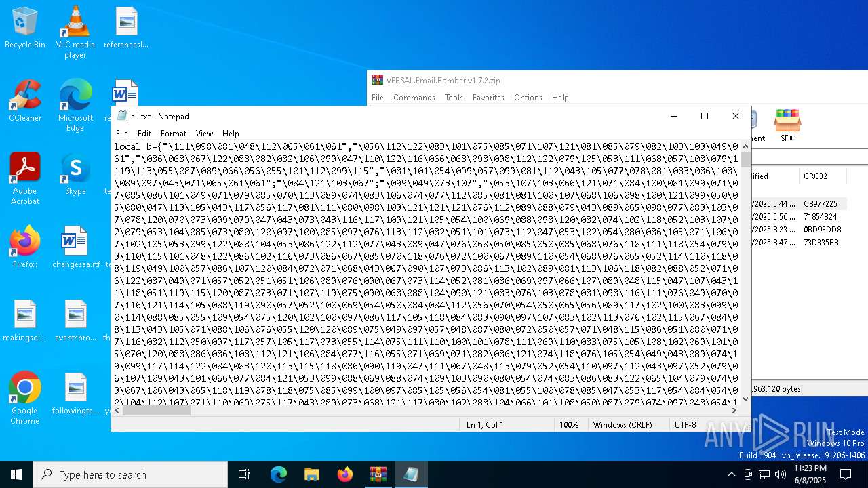The image size is (868, 488).
Task: Select the followingte... image file icon
Action: coord(75,394)
